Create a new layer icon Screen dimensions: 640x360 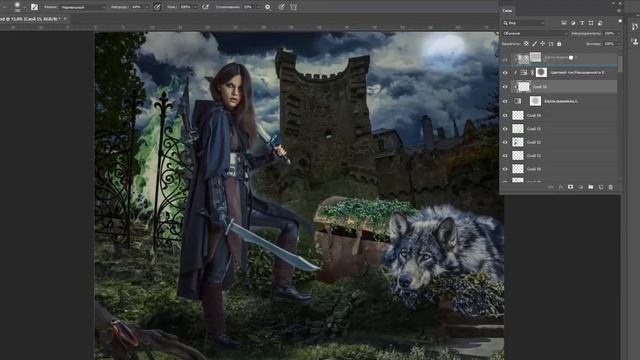pyautogui.click(x=601, y=187)
